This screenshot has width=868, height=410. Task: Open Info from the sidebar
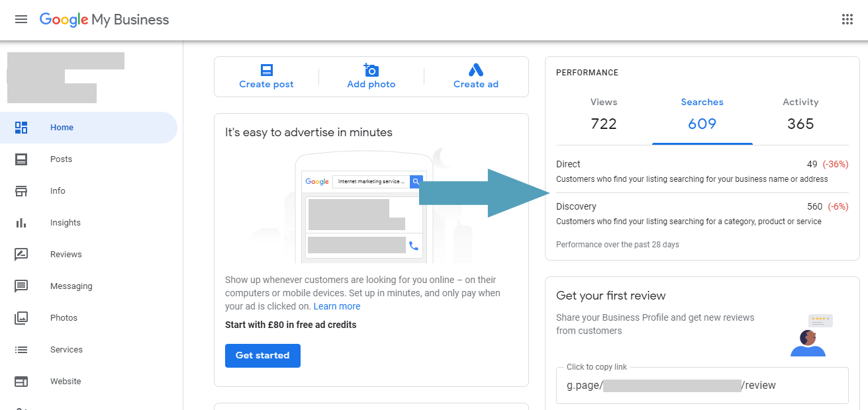(x=89, y=191)
